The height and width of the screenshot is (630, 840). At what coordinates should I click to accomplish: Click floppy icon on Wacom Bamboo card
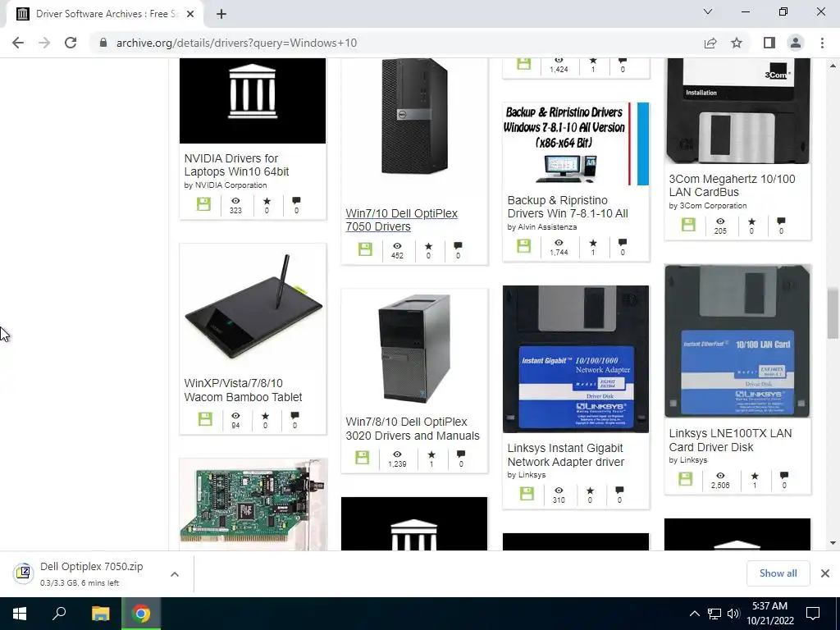pos(205,419)
